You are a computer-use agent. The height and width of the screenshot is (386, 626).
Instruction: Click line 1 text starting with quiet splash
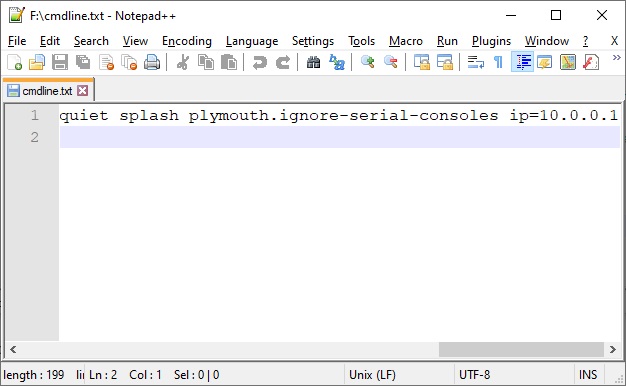point(339,115)
